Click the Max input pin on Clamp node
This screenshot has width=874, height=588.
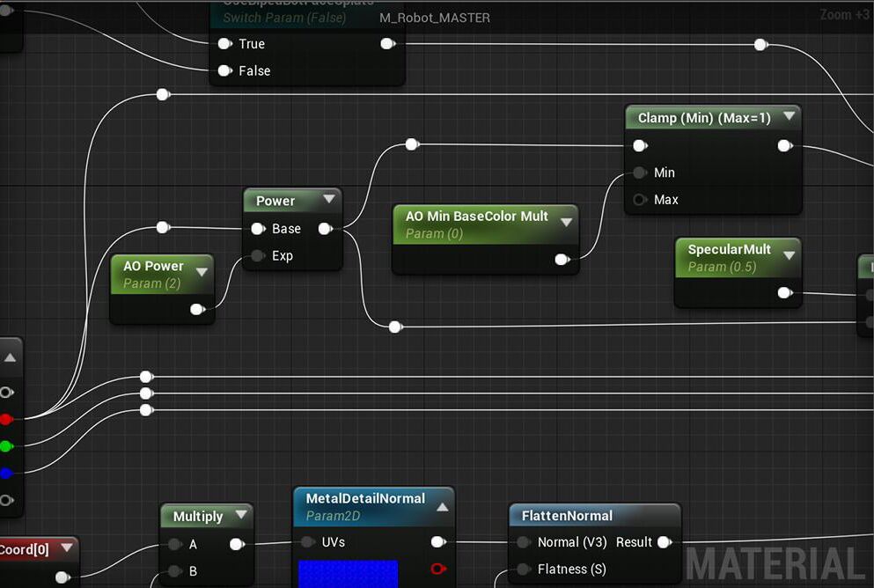[x=640, y=200]
